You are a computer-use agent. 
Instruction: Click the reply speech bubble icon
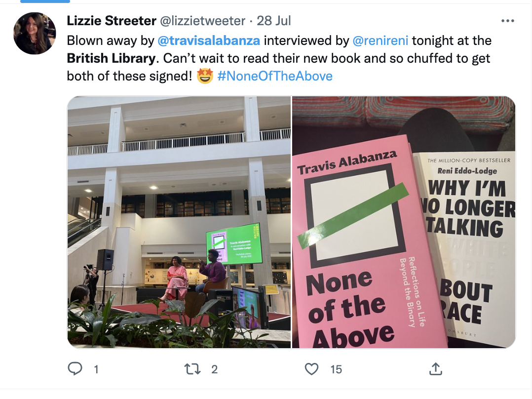[75, 368]
